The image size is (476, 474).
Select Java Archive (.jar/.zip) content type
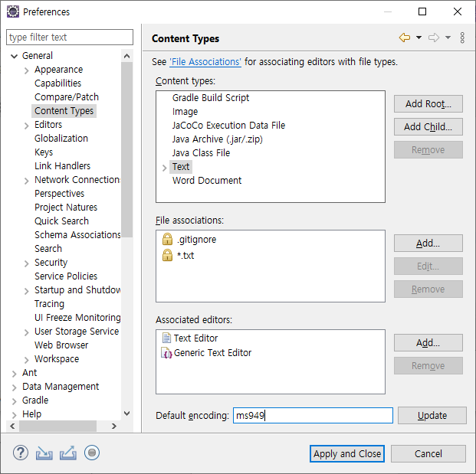point(218,139)
